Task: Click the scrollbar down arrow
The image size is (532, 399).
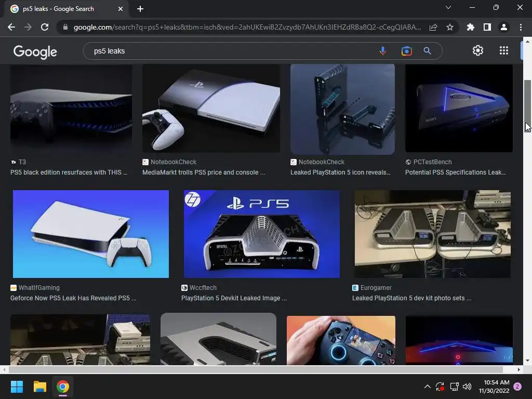Action: point(527,361)
